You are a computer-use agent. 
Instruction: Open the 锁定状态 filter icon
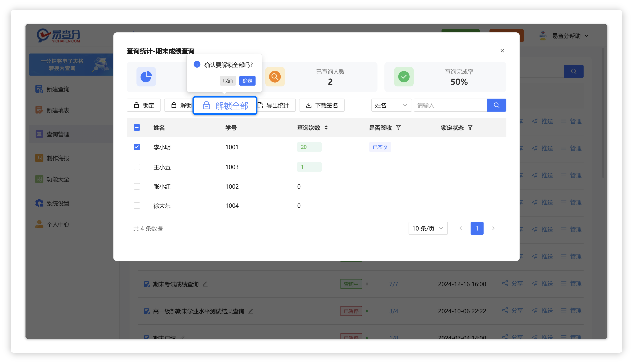pyautogui.click(x=470, y=128)
